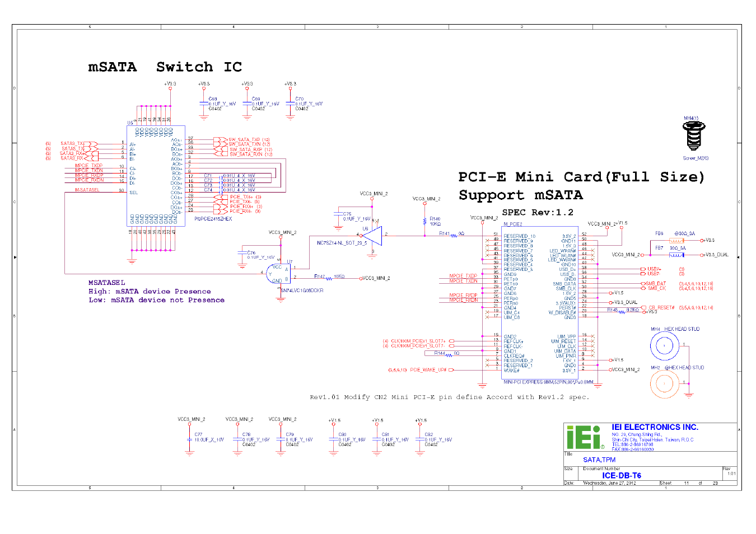Click the "PCI-E Mini Card(Full Size)" heading
Viewport: 756px width, 534px height.
[x=581, y=177]
